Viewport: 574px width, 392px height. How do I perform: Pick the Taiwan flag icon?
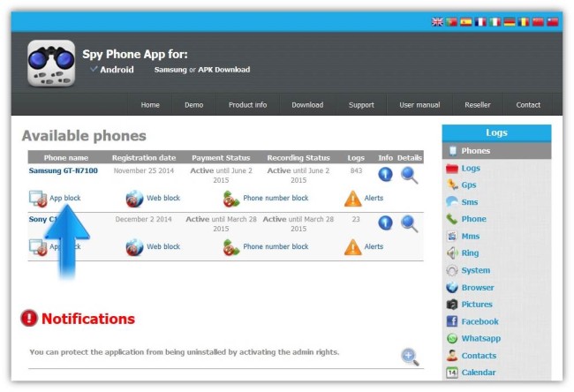pos(553,22)
